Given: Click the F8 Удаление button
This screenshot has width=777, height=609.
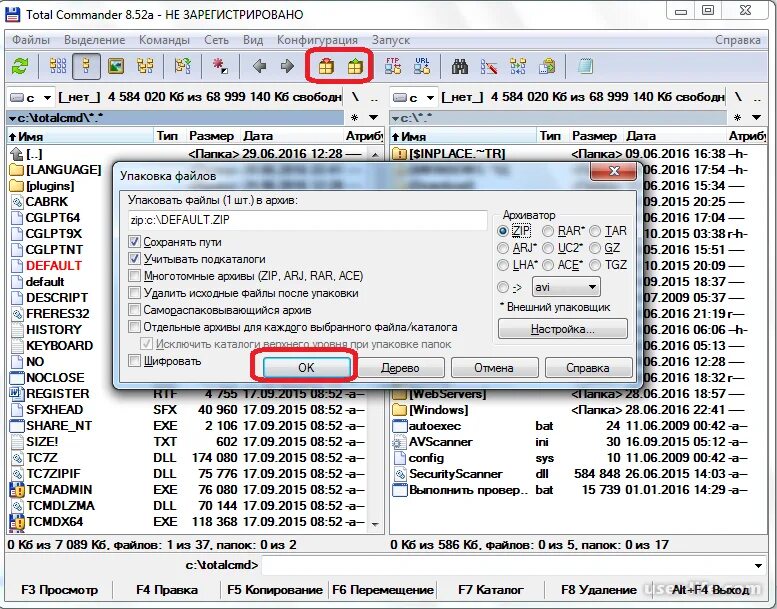Looking at the screenshot, I should pos(599,590).
